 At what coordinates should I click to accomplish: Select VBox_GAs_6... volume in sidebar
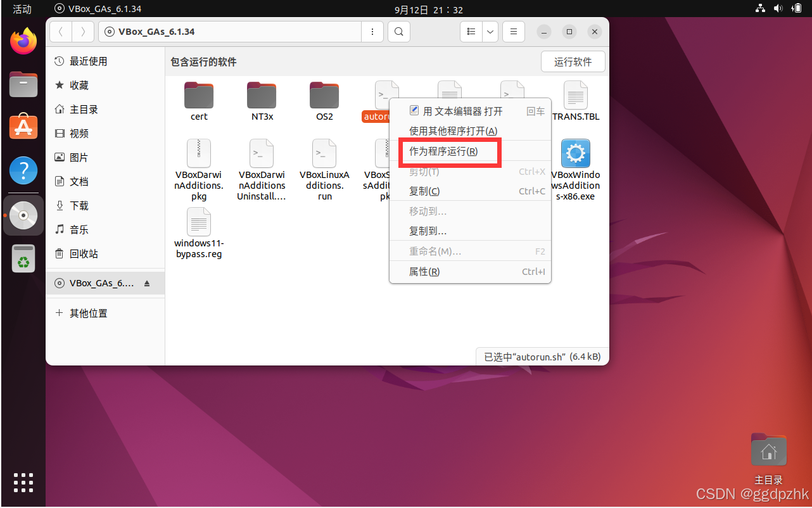coord(105,283)
